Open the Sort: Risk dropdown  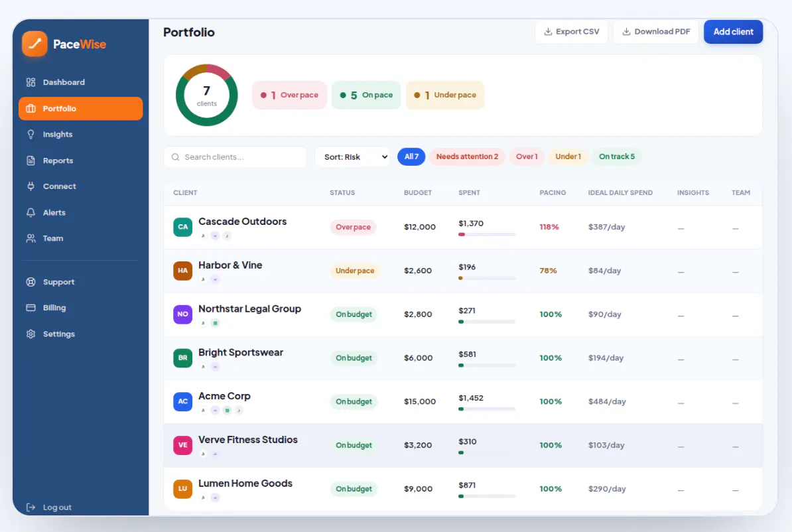354,157
